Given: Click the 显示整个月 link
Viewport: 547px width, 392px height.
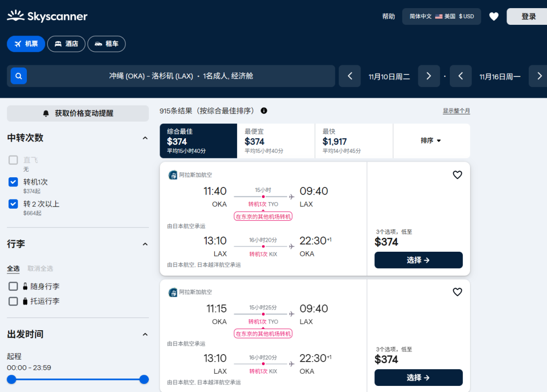Looking at the screenshot, I should tap(456, 111).
